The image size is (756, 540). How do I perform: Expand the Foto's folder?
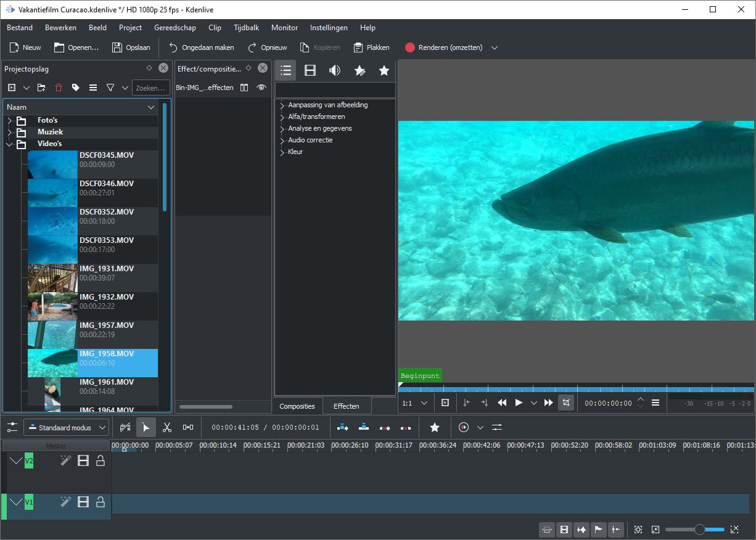[9, 120]
